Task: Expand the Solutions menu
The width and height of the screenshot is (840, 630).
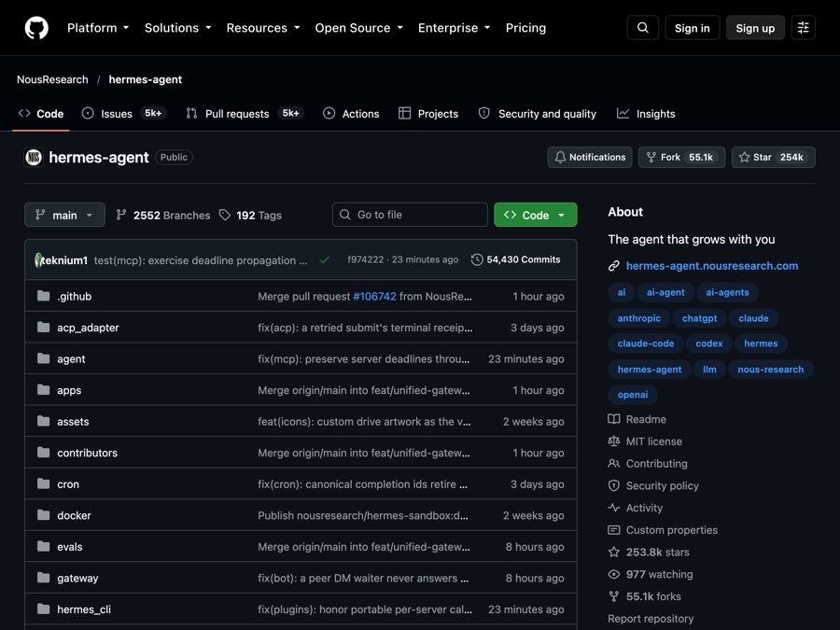Action: 178,28
